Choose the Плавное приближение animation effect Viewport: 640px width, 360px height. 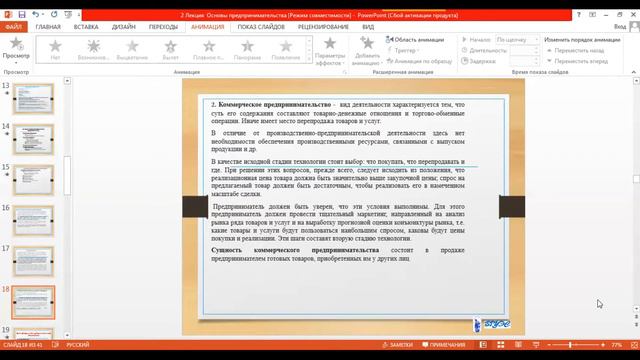209,50
